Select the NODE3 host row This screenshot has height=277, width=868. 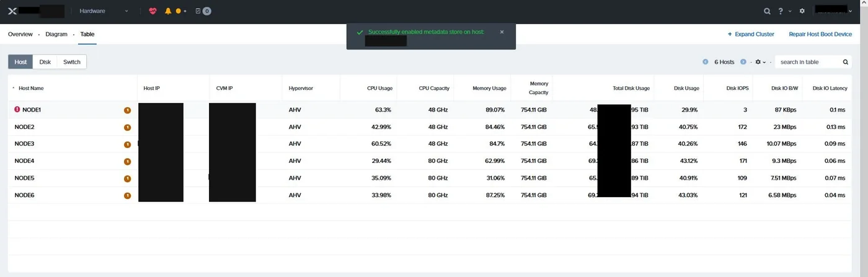tap(430, 144)
